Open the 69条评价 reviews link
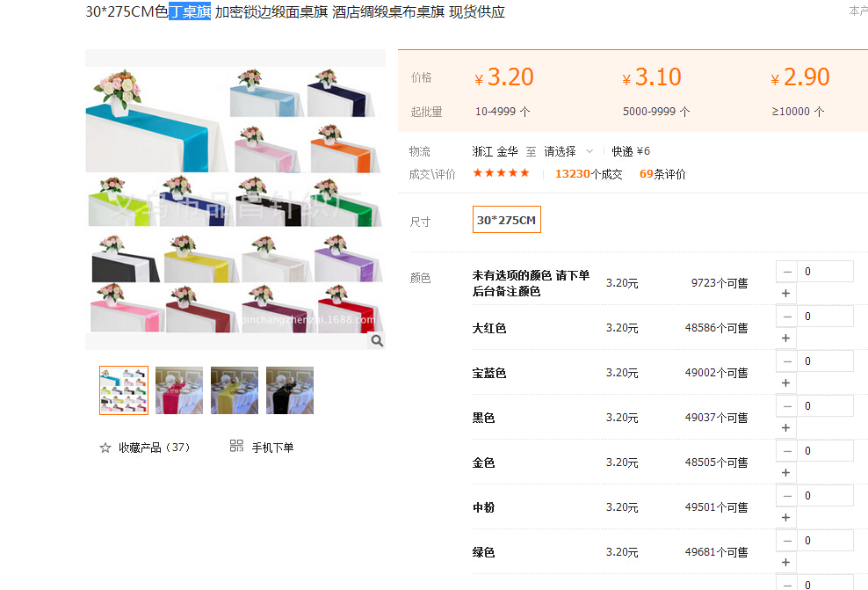Image resolution: width=868 pixels, height=590 pixels. [662, 174]
